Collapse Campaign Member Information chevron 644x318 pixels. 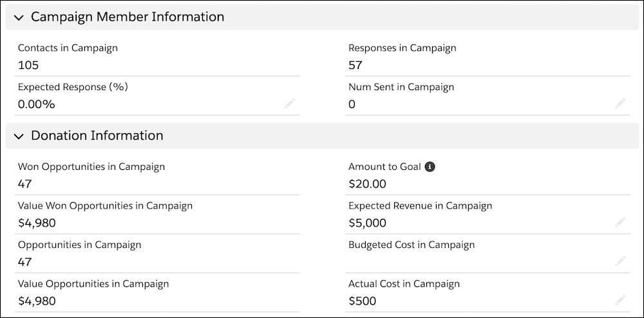click(x=18, y=17)
